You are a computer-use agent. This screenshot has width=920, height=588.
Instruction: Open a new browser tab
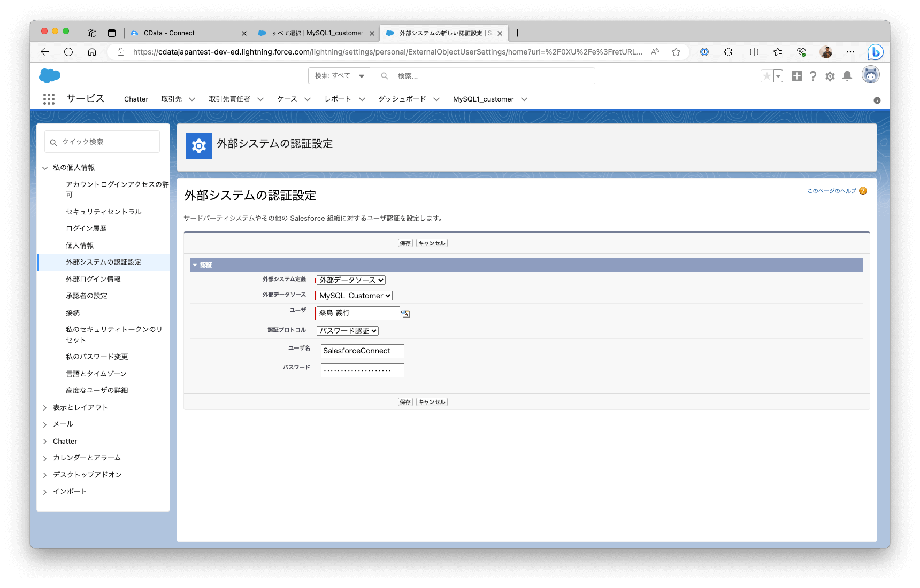[517, 33]
